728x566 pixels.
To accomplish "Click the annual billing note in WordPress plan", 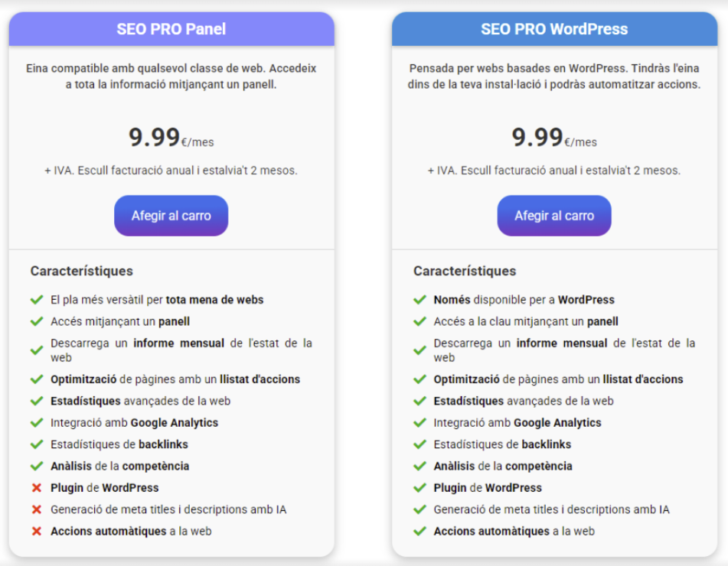I will click(x=554, y=171).
